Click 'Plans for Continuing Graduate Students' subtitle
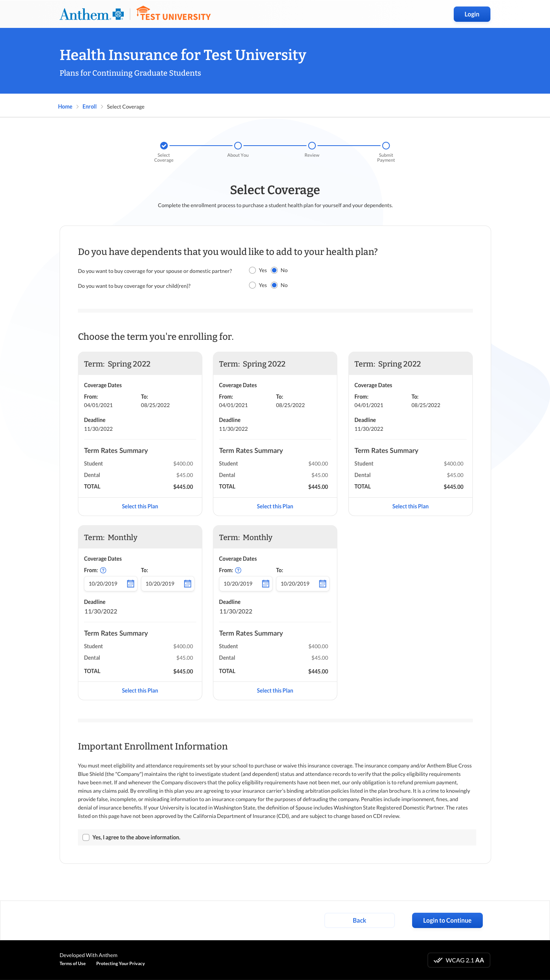The width and height of the screenshot is (550, 980). 130,73
